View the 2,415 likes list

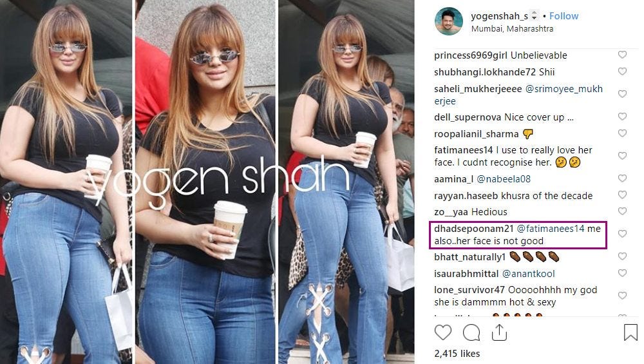click(x=457, y=353)
